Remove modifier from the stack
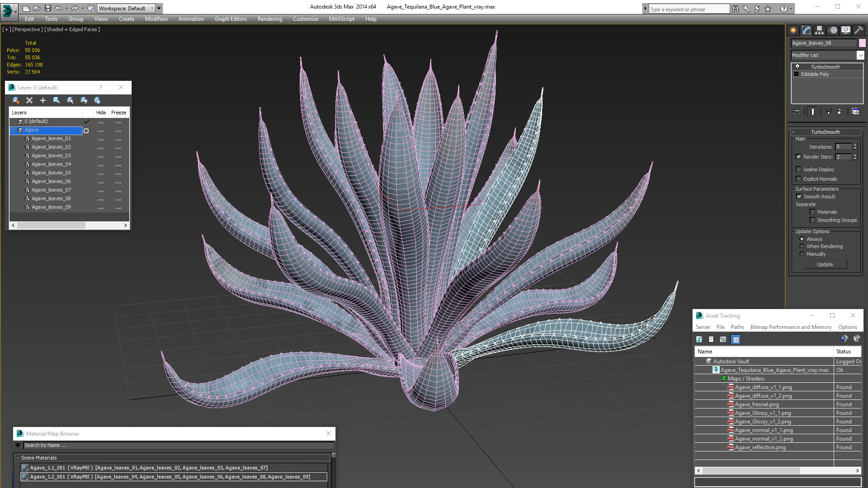Viewport: 868px width, 488px height. click(840, 111)
